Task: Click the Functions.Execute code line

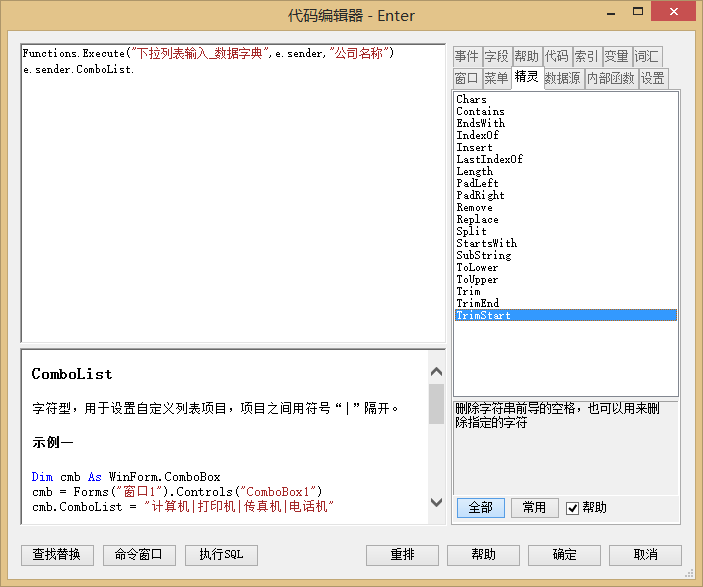Action: [208, 53]
